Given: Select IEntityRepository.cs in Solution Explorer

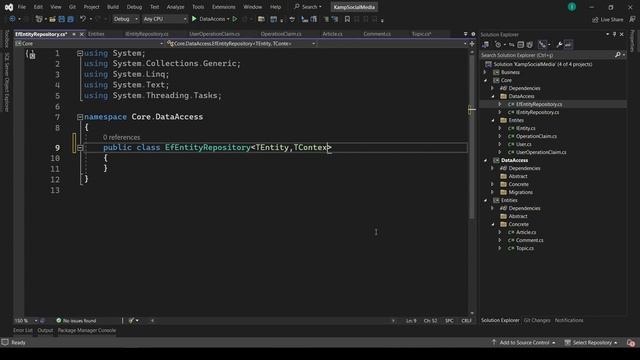Looking at the screenshot, I should point(537,112).
